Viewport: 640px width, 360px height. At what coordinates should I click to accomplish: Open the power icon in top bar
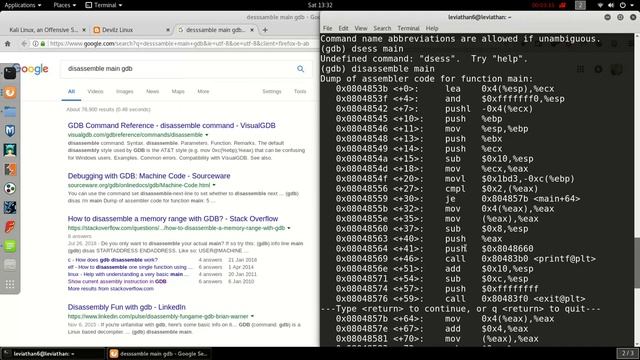click(622, 5)
